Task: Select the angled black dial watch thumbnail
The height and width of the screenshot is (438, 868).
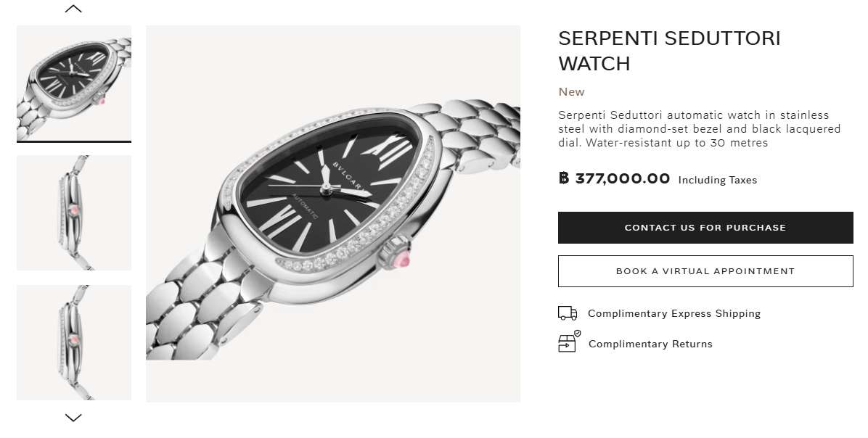Action: pyautogui.click(x=74, y=83)
